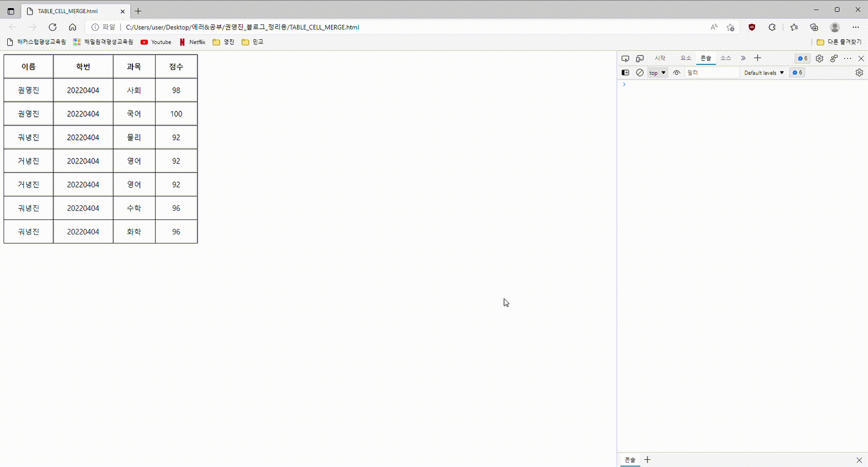Close the bottom drawer

click(859, 460)
